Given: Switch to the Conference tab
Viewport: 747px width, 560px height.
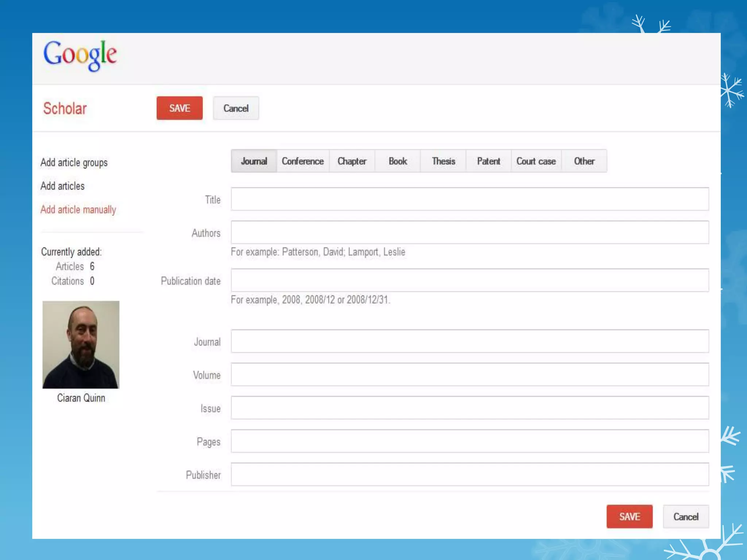Looking at the screenshot, I should (x=303, y=161).
